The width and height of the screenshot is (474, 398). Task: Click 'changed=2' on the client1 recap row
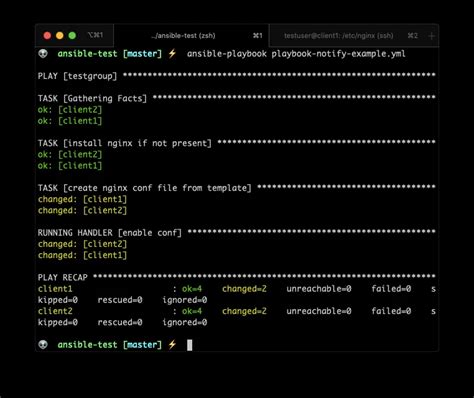(244, 289)
